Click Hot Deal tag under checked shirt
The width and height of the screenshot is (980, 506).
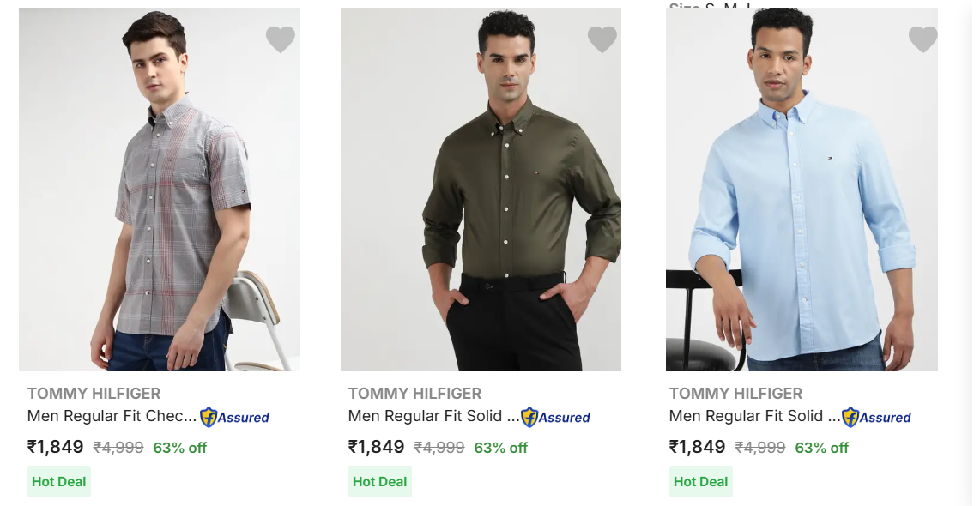click(59, 481)
